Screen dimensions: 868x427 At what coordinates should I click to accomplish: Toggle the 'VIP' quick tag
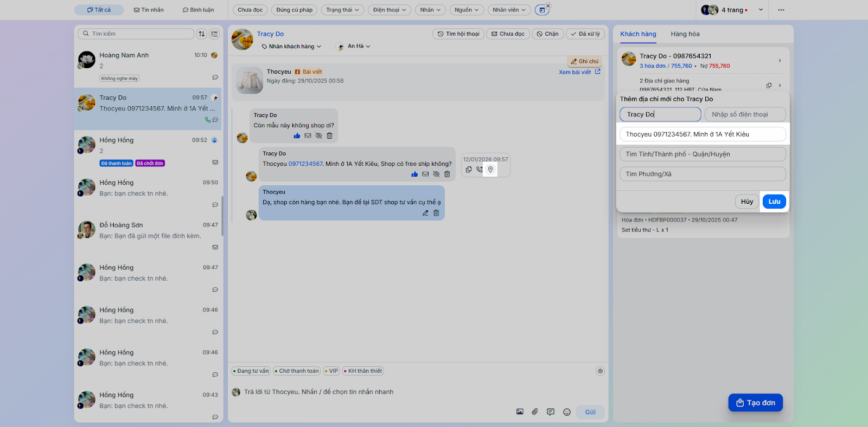click(331, 371)
